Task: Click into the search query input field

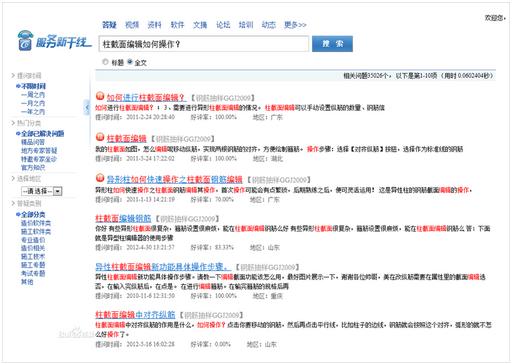Action: click(x=204, y=44)
